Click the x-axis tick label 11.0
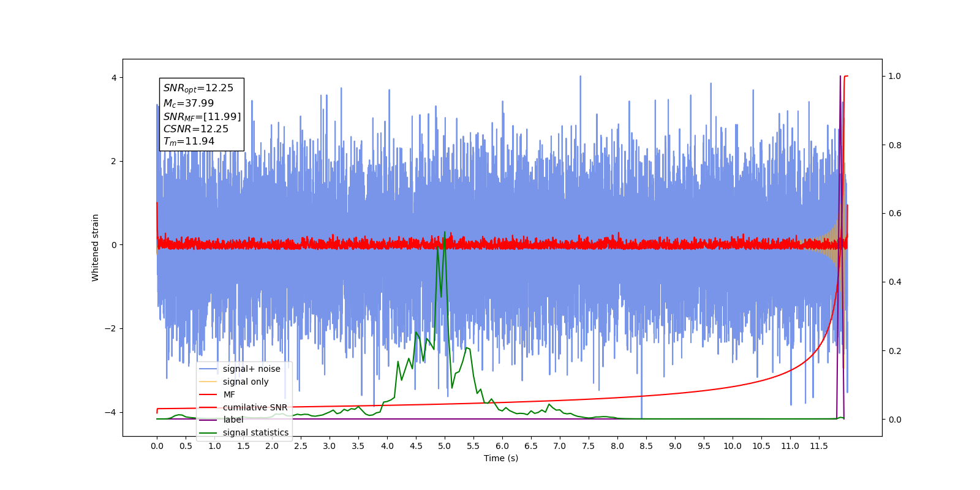Image resolution: width=980 pixels, height=490 pixels. tap(790, 446)
